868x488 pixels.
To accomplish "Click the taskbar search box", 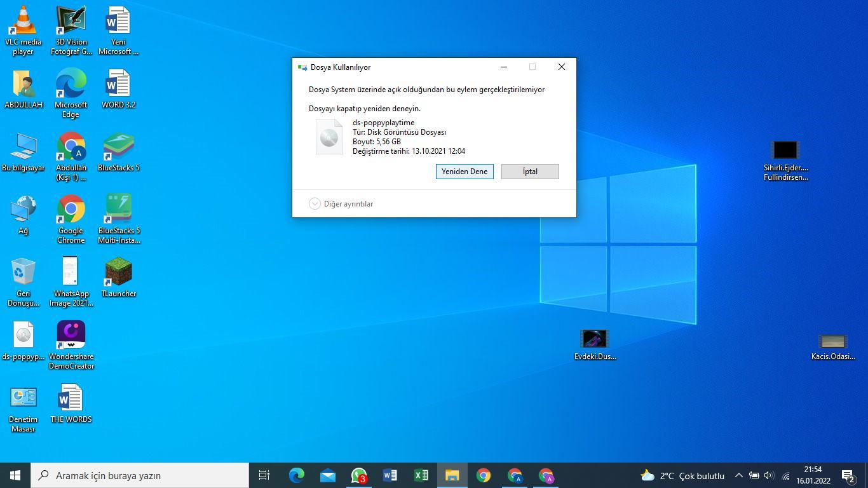I will pyautogui.click(x=140, y=475).
